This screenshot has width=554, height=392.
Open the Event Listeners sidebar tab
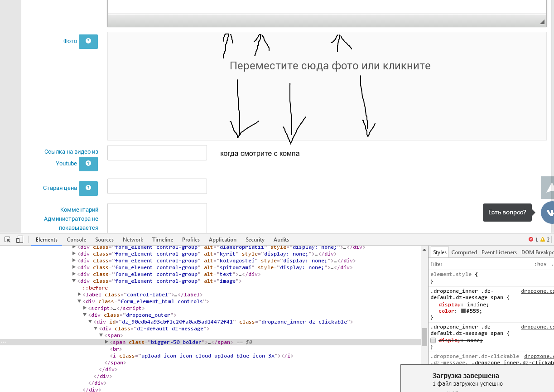point(499,252)
